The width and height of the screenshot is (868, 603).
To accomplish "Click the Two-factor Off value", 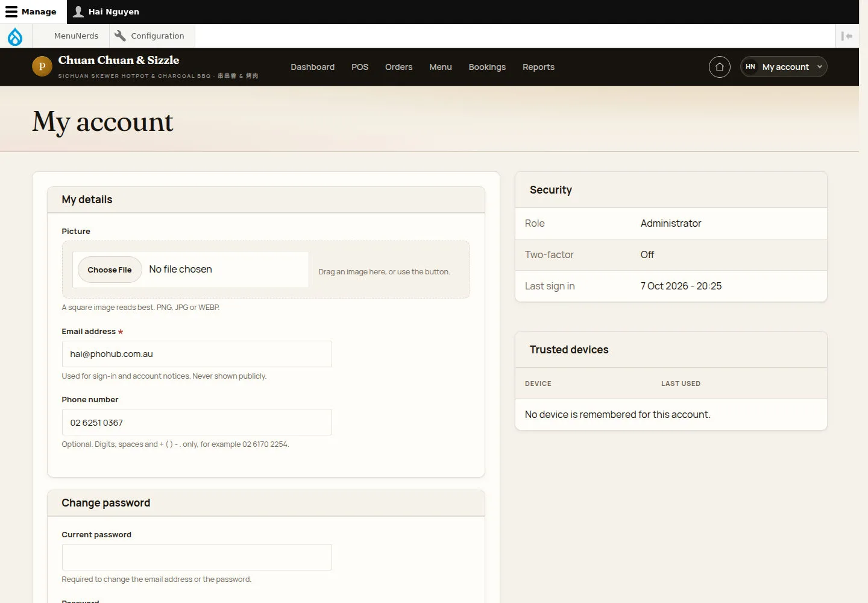I will click(647, 254).
